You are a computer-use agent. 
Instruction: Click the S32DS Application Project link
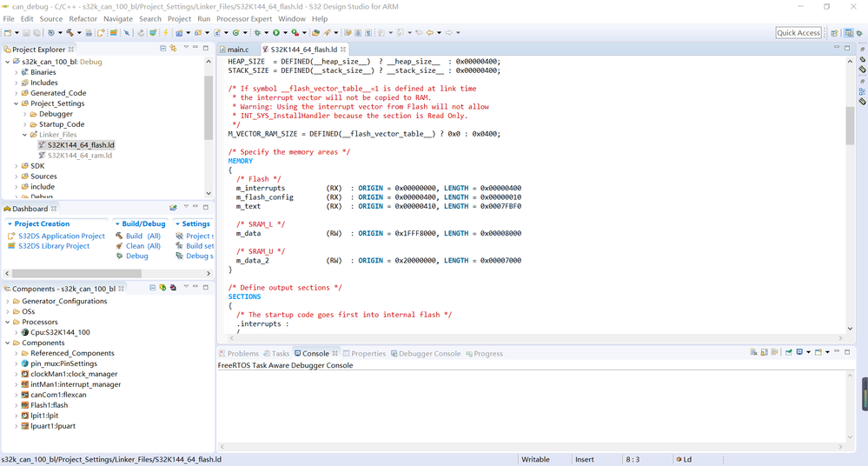click(x=62, y=236)
